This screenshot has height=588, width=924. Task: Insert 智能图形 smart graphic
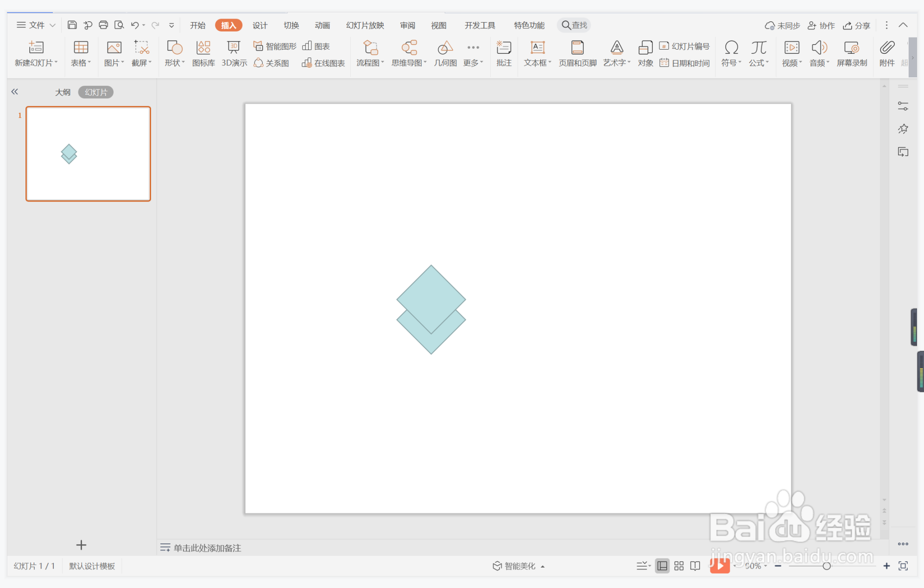[x=275, y=46]
